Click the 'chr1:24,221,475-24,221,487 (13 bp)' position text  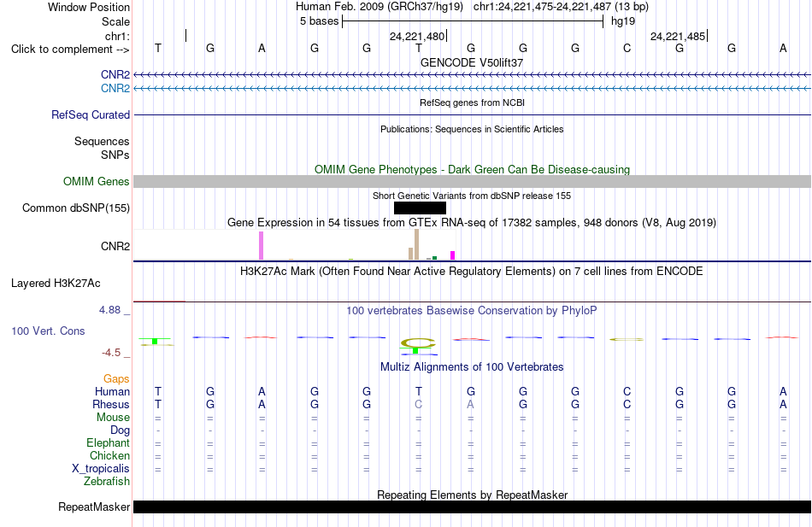561,7
